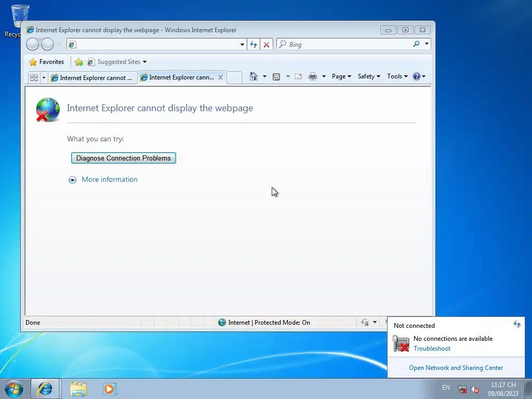The image size is (532, 399).
Task: Click the muted volume tray icon
Action: point(475,389)
